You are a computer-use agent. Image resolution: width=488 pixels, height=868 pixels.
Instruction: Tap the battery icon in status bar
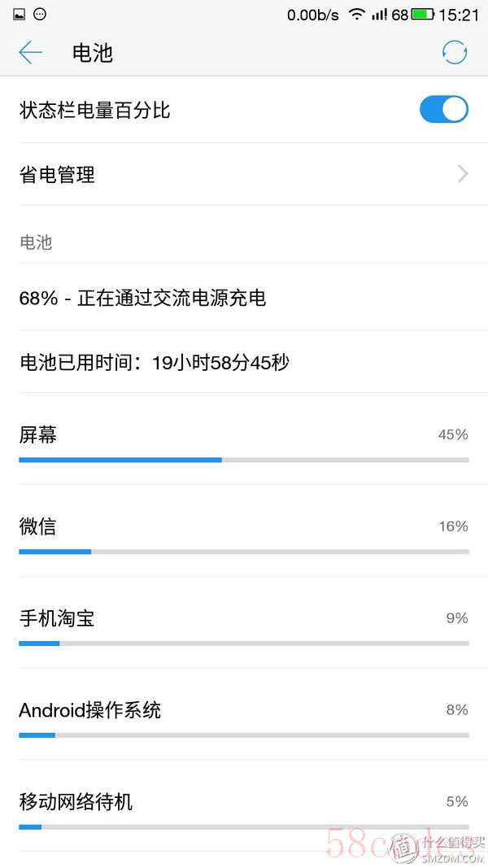[x=422, y=15]
